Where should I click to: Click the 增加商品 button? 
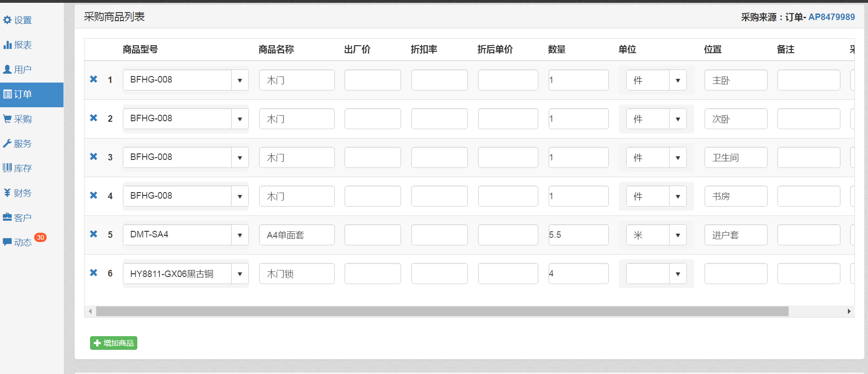pos(113,343)
